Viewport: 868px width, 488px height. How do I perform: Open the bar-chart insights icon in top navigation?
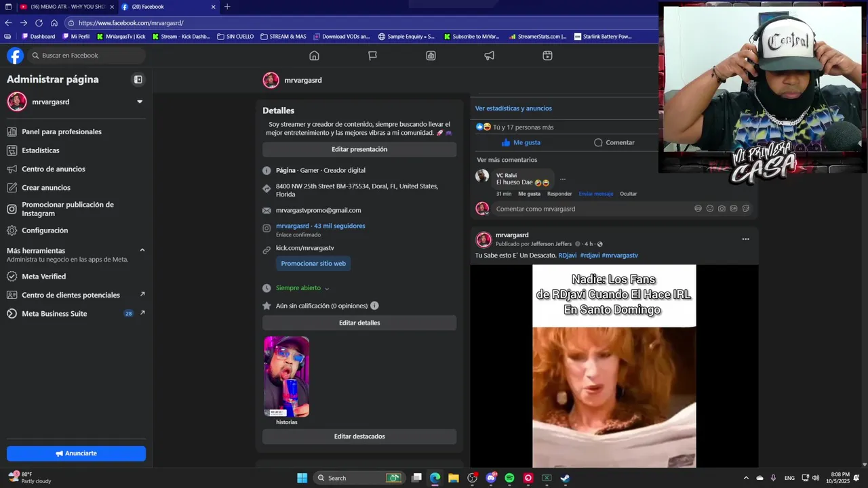tap(431, 56)
